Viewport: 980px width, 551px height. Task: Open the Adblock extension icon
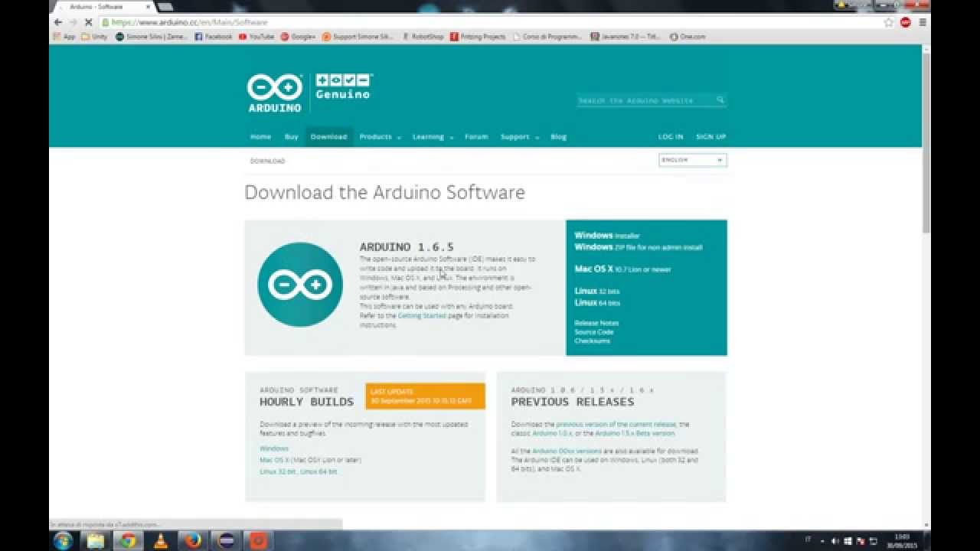coord(906,22)
